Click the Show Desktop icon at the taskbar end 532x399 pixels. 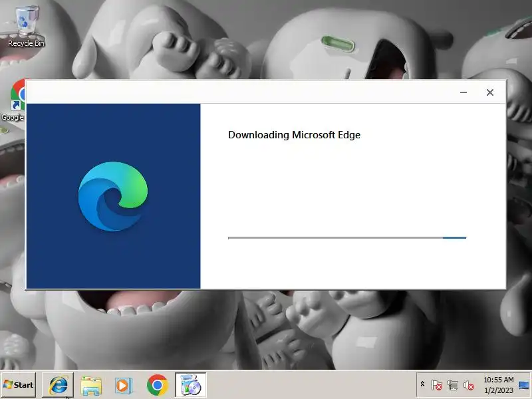point(525,385)
